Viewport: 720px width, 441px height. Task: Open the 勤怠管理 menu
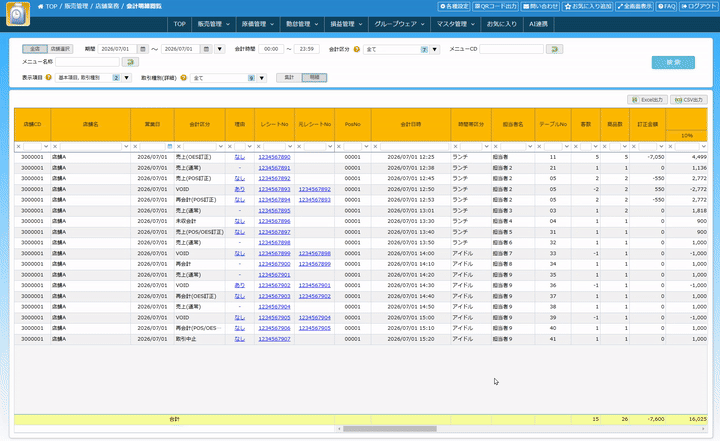coord(302,24)
